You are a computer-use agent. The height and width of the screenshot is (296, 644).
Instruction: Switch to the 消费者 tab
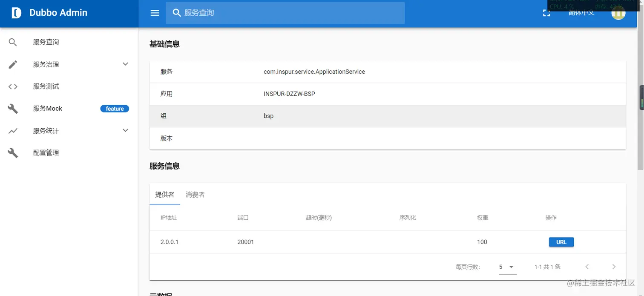(x=195, y=195)
